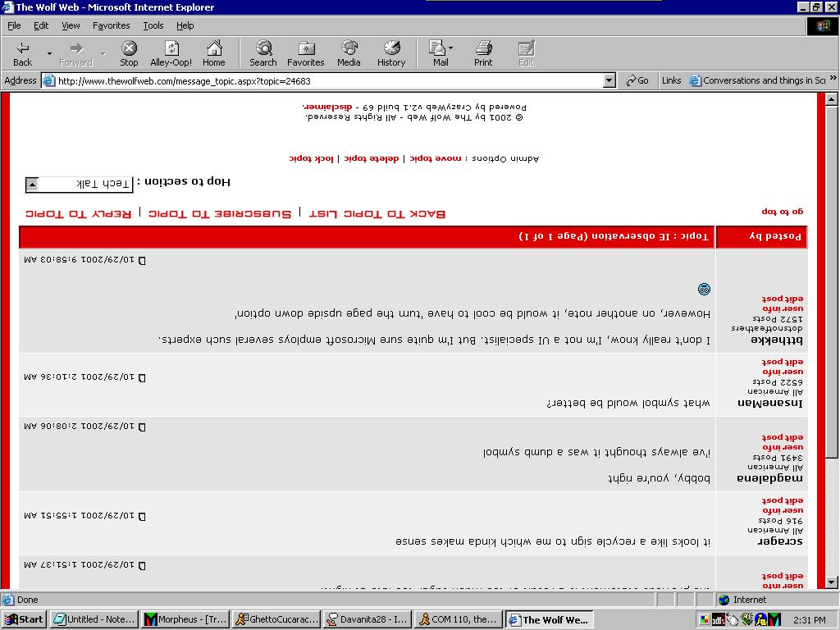
Task: Click the upside-down Back To Topic List link
Action: point(377,214)
